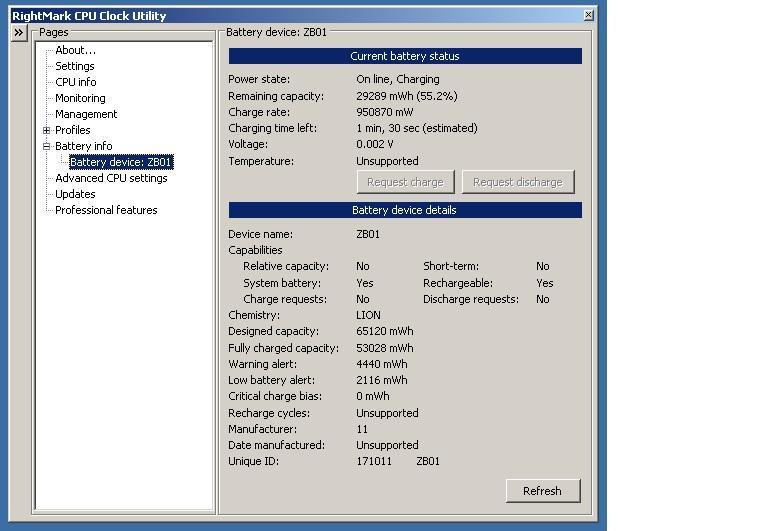Click designed capacity value 65120 mWh
This screenshot has height=531, width=768.
coord(385,332)
